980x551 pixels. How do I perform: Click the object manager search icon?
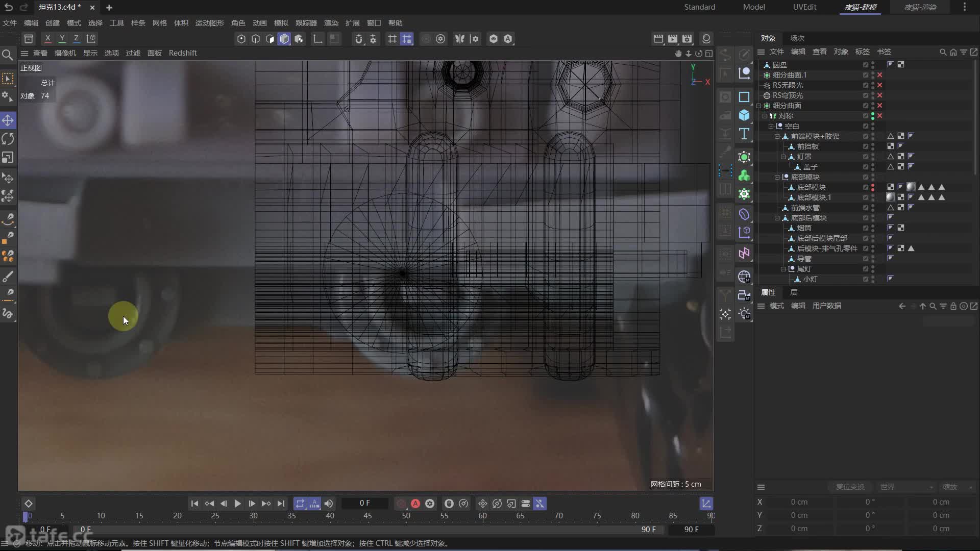point(943,52)
